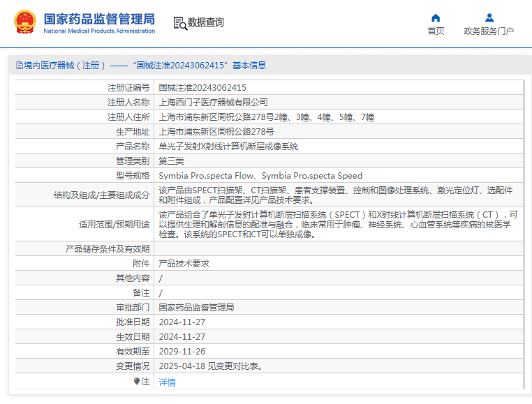
Task: Open the 详情 details link
Action: tap(168, 382)
